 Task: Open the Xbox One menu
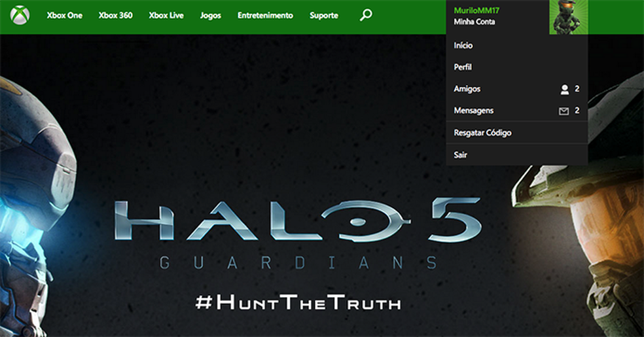[65, 16]
